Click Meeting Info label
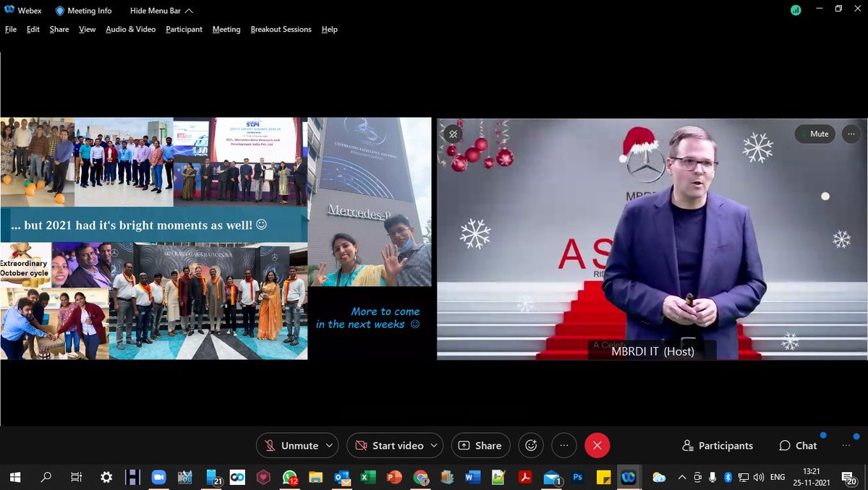 (x=90, y=11)
